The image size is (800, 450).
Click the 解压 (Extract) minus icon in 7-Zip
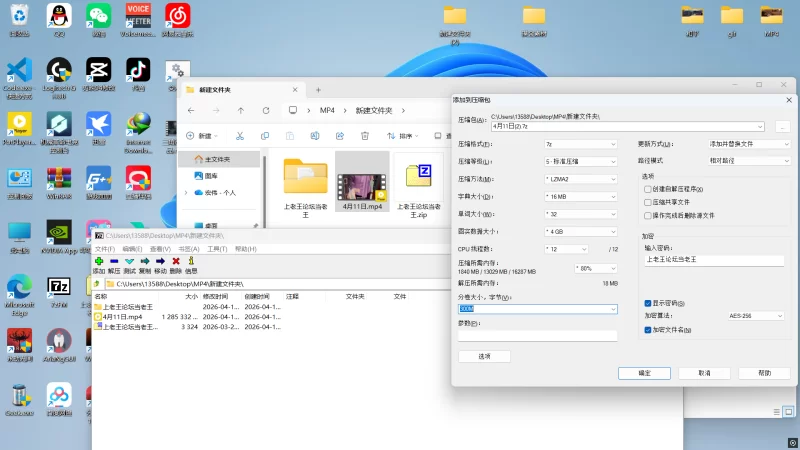114,261
